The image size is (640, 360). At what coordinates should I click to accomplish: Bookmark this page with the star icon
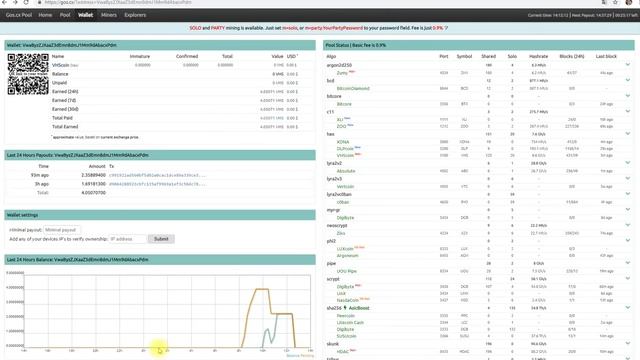tap(616, 2)
